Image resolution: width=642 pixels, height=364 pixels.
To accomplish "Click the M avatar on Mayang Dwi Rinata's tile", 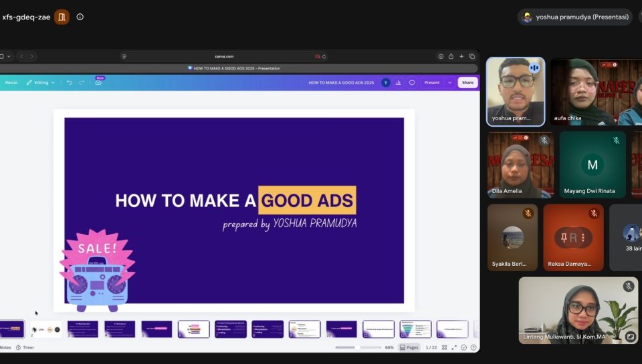I will click(593, 165).
